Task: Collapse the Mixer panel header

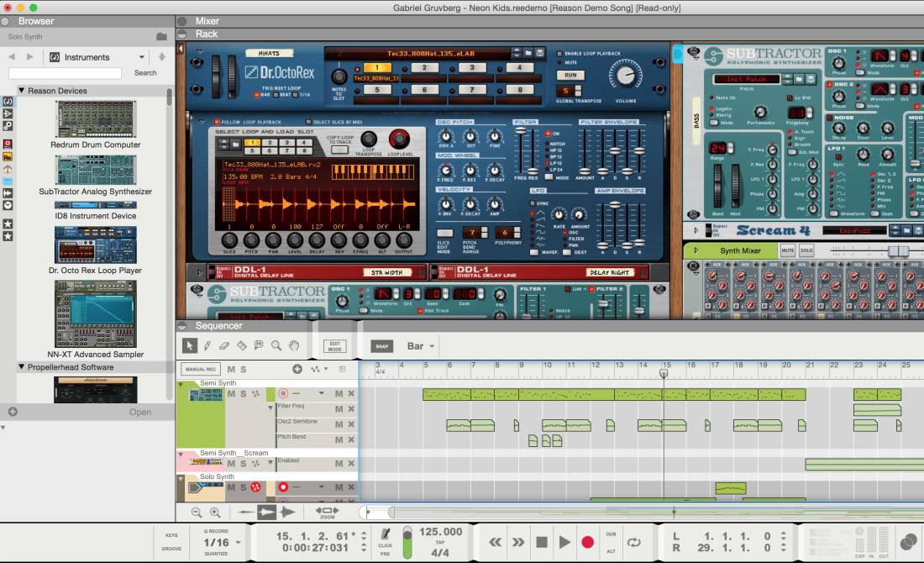Action: click(x=182, y=21)
